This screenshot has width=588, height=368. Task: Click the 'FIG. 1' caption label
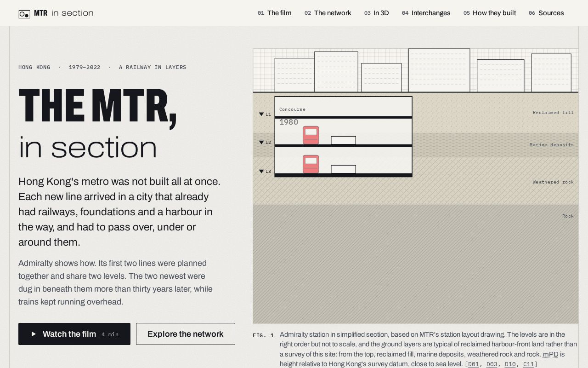263,336
